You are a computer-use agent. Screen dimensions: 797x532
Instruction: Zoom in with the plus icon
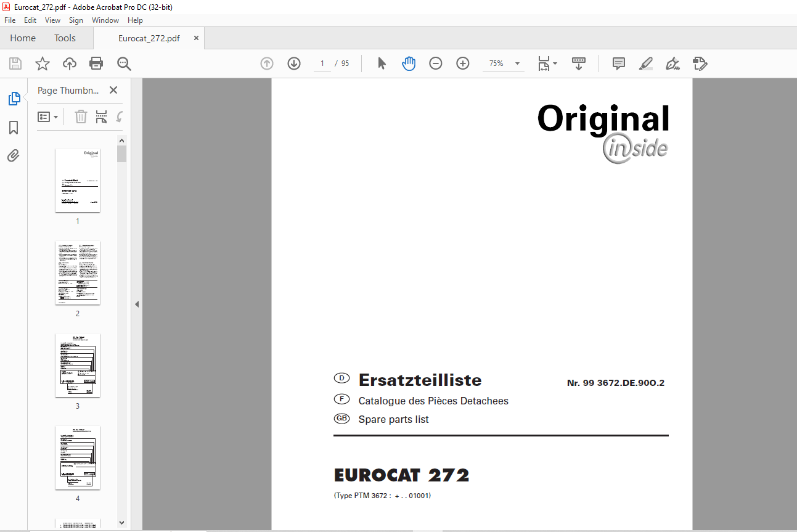point(463,63)
